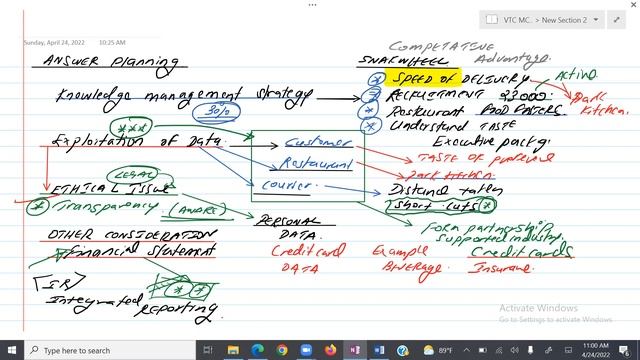Open Zoom from the taskbar
The width and height of the screenshot is (640, 360).
pos(306,350)
